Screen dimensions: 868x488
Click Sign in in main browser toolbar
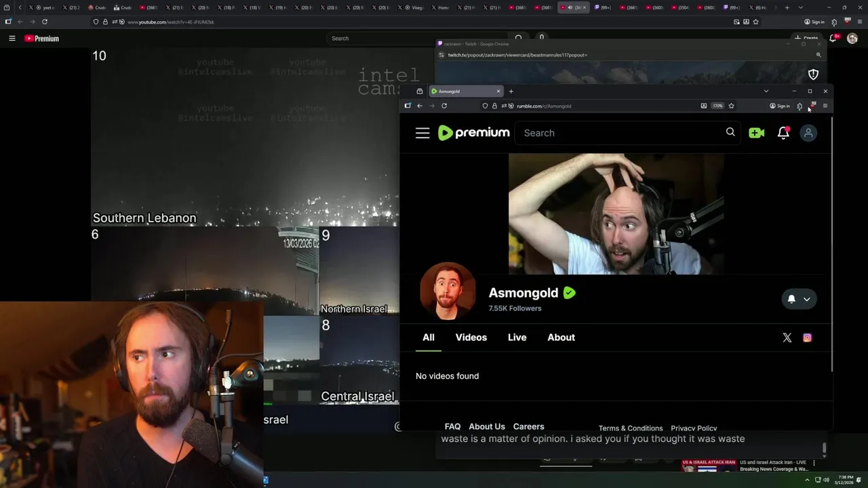click(814, 22)
